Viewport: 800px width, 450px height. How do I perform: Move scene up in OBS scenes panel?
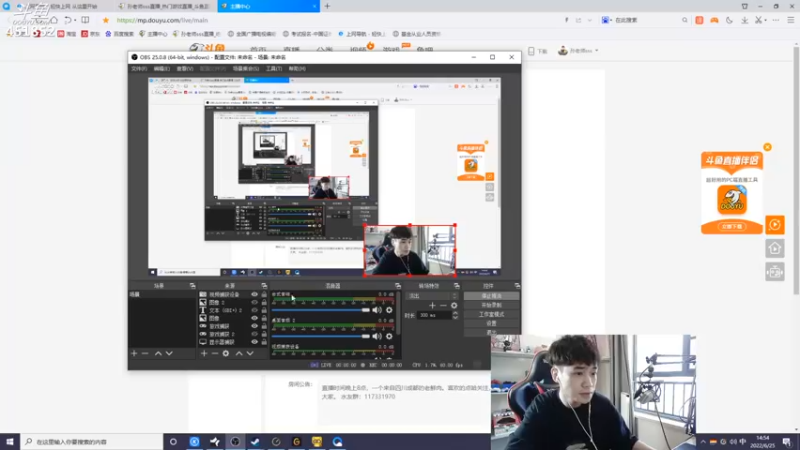pyautogui.click(x=158, y=353)
